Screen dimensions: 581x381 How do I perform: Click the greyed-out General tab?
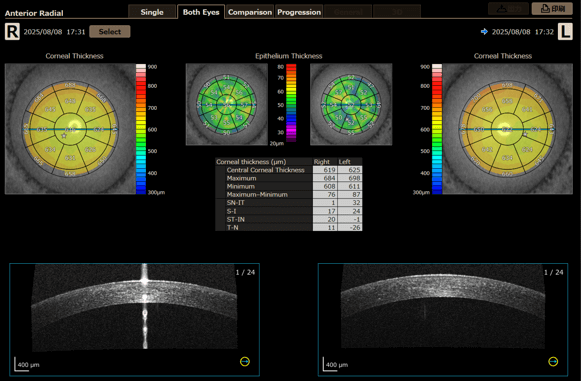point(348,12)
